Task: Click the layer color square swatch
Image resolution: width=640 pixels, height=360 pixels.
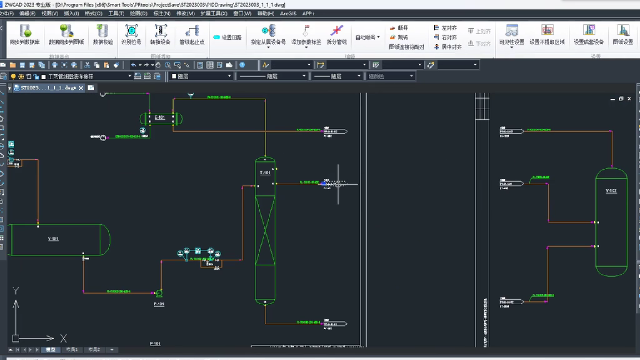Action: (43, 76)
